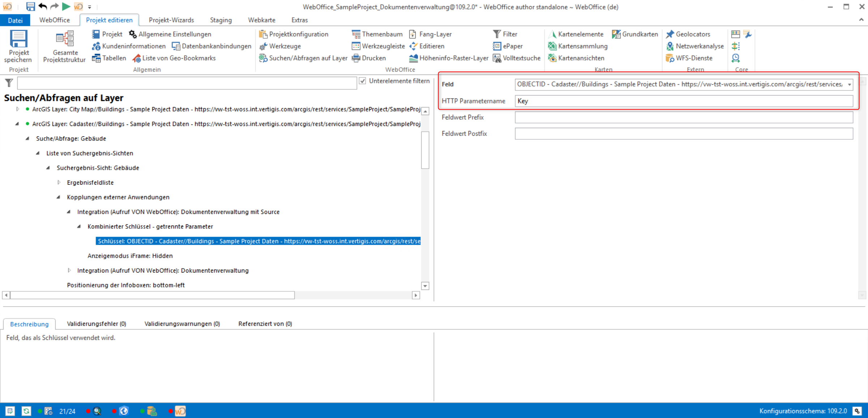Switch to the Projekt-Wizards ribbon tab
Viewport: 868px width, 418px height.
click(x=171, y=20)
